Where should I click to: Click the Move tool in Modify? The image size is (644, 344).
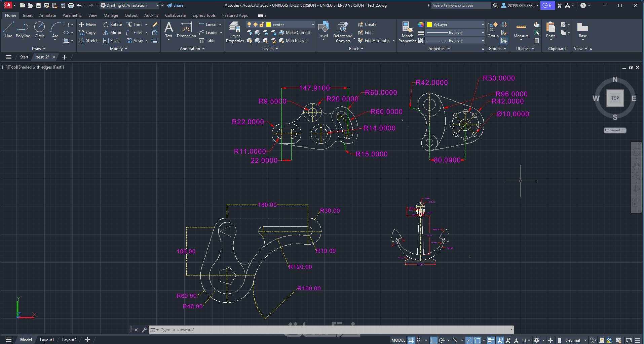(x=87, y=25)
